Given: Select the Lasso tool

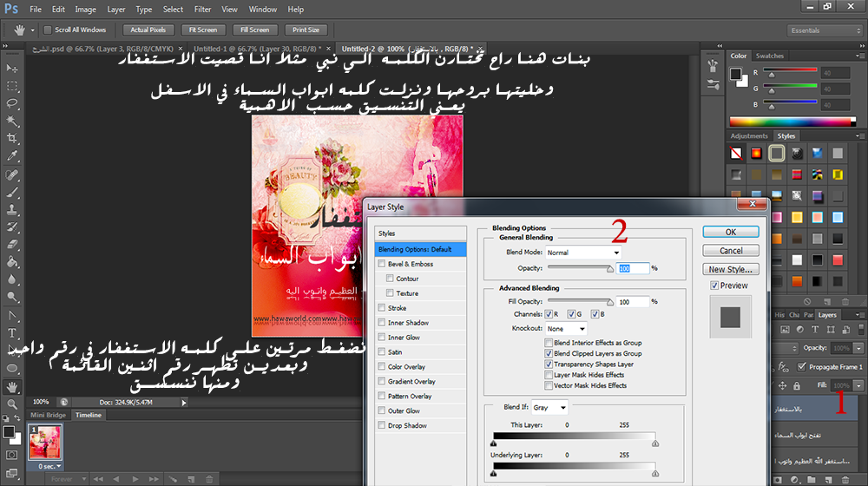Looking at the screenshot, I should point(13,103).
